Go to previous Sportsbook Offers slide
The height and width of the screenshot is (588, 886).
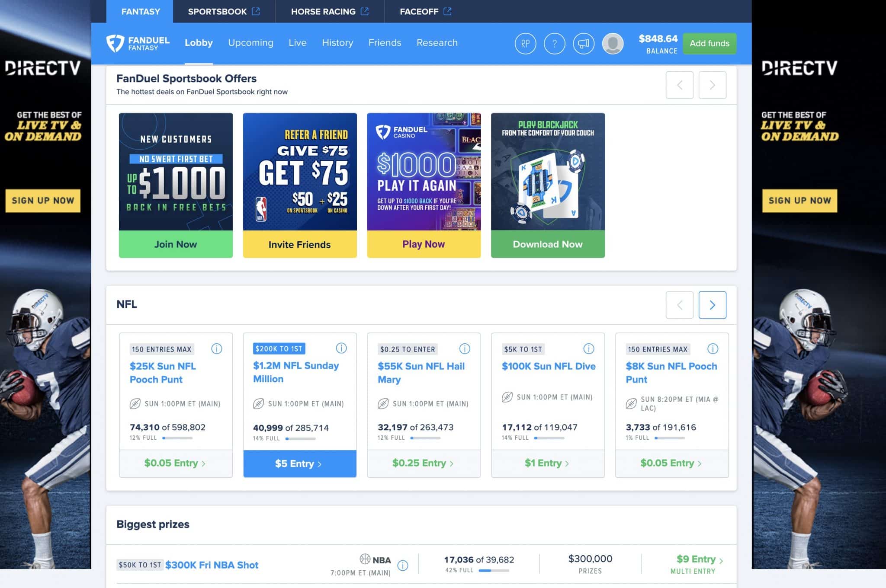click(x=679, y=85)
